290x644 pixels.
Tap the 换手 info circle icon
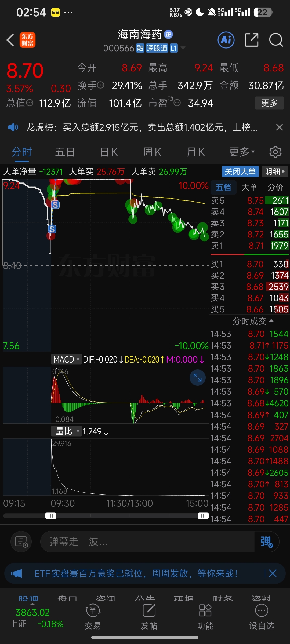tap(101, 85)
